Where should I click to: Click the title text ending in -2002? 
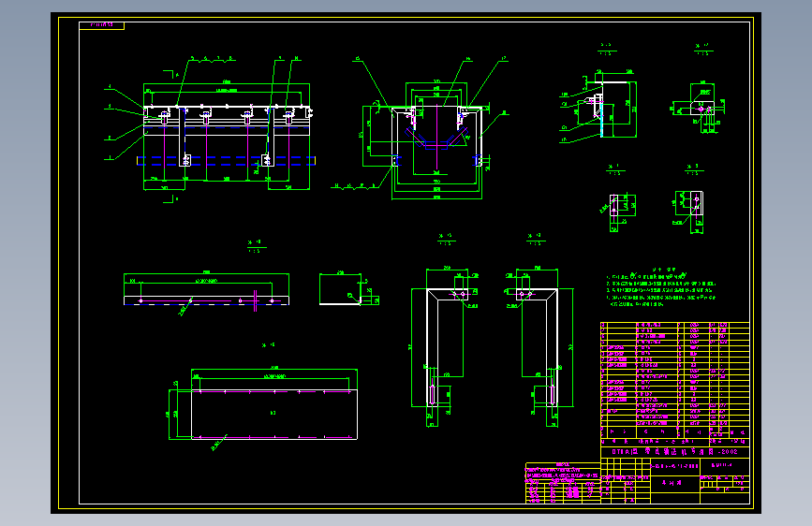coord(674,451)
